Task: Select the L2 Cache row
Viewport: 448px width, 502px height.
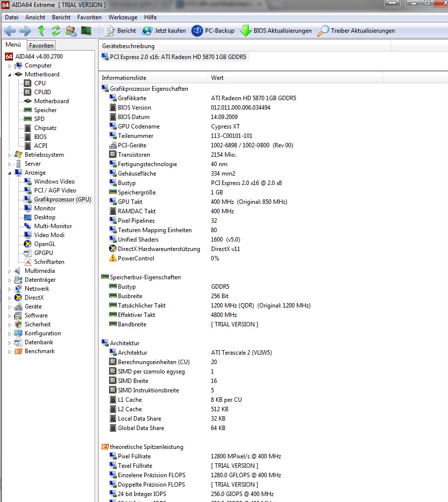Action: click(169, 409)
